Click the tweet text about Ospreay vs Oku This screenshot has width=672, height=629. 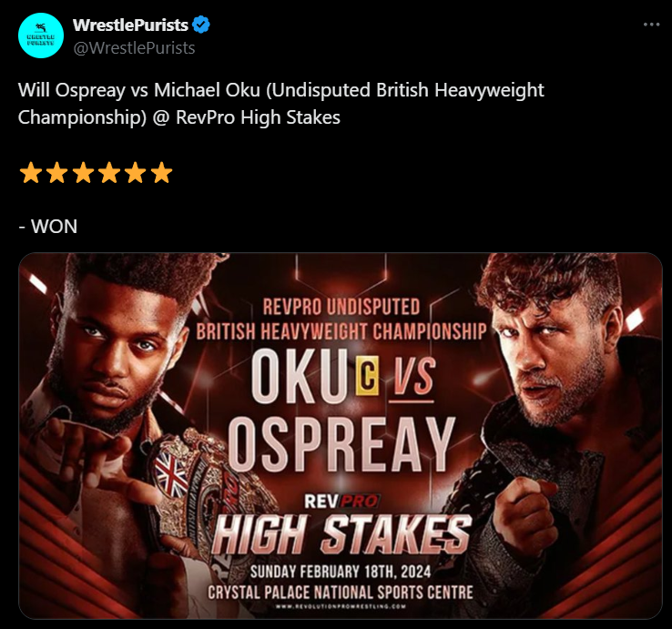click(280, 104)
